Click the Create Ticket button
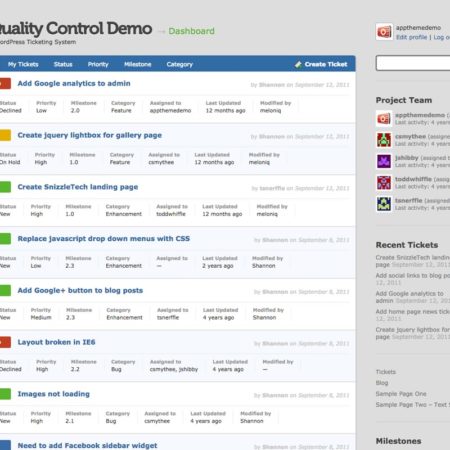 point(321,64)
